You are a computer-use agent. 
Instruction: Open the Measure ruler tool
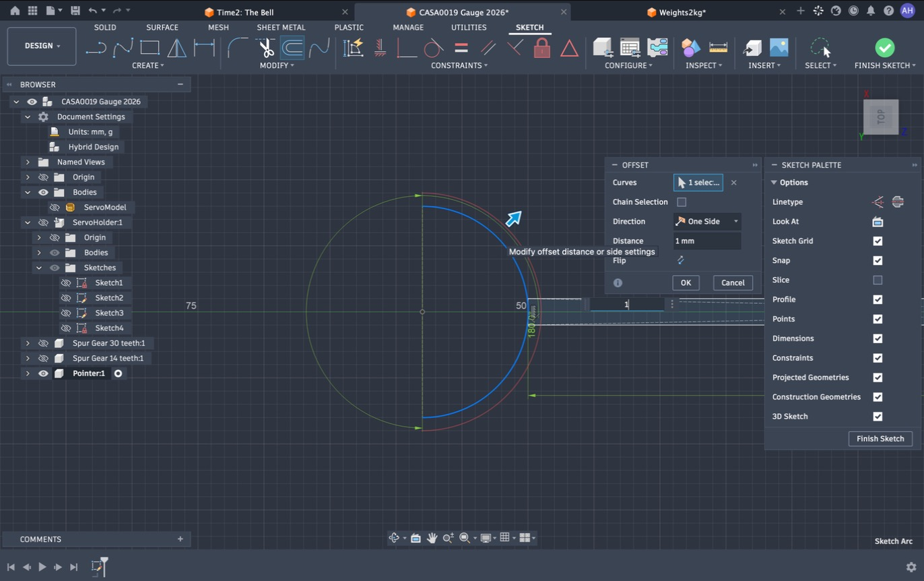[719, 48]
